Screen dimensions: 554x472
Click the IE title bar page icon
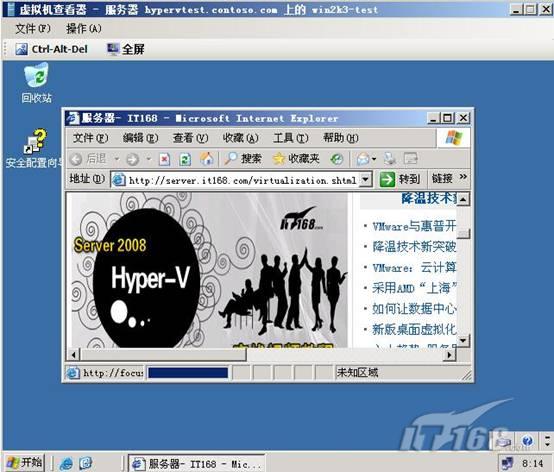point(73,118)
